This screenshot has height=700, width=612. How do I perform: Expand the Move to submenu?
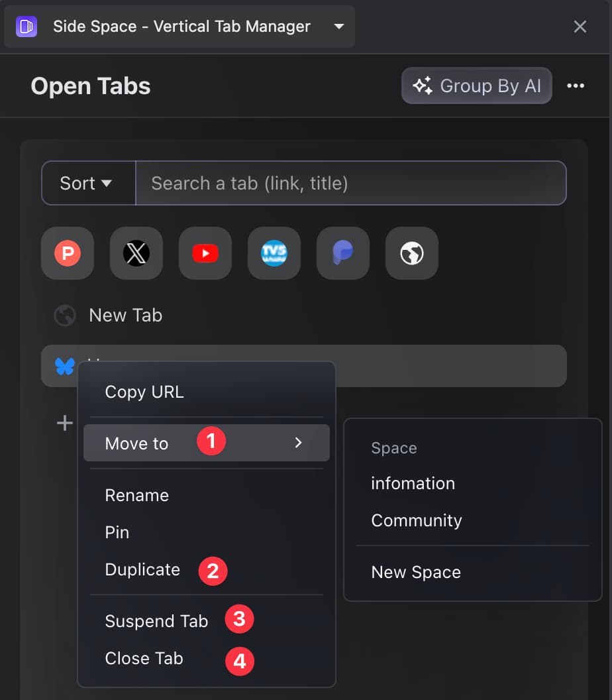pos(136,443)
